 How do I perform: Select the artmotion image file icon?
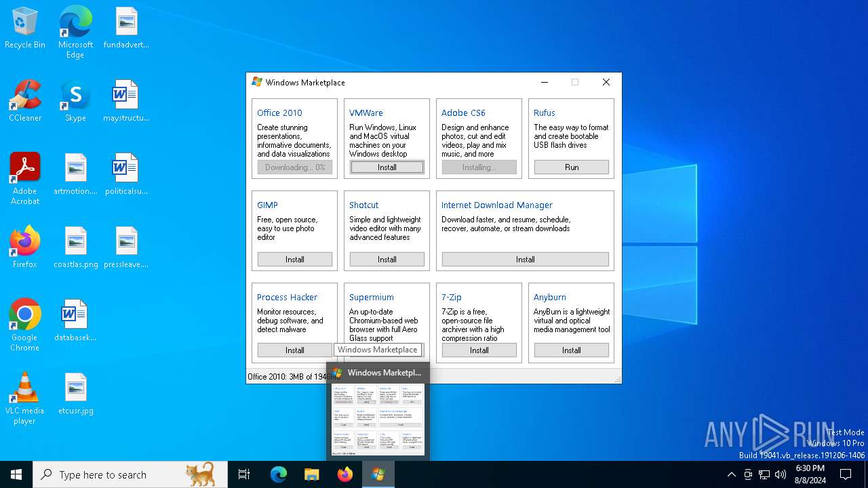tap(75, 175)
